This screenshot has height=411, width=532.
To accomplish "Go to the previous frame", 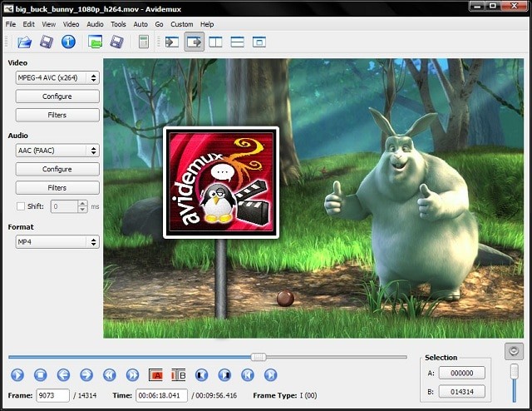I will pyautogui.click(x=63, y=375).
